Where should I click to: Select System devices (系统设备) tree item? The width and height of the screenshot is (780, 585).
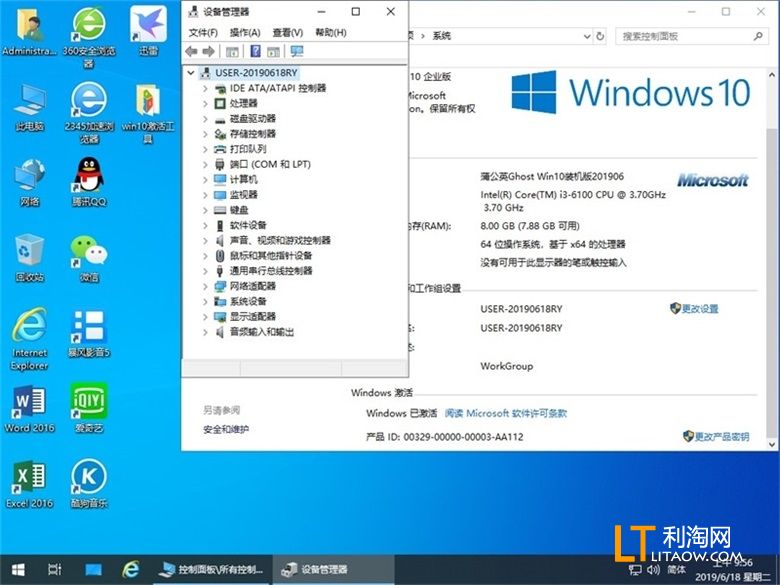point(248,301)
